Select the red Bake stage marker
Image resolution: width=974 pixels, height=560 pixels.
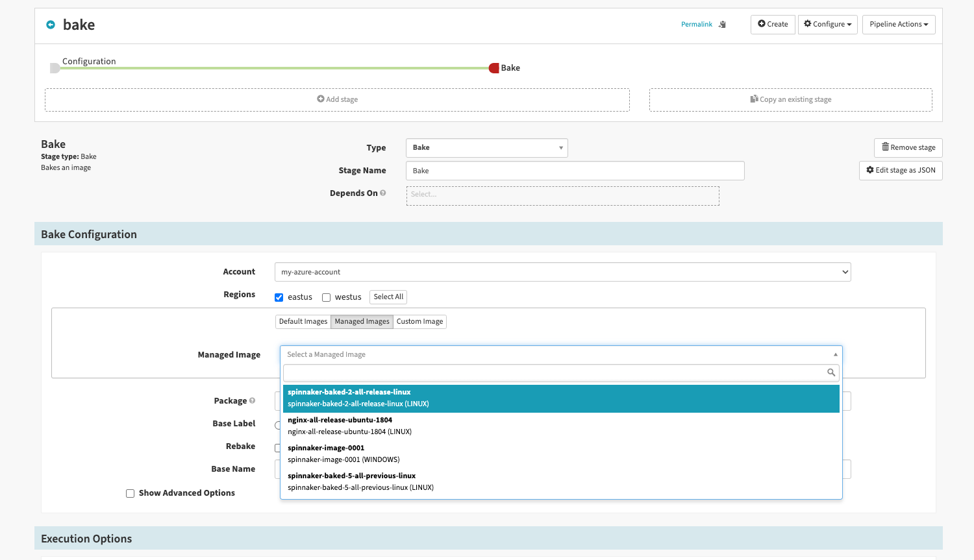(x=494, y=68)
